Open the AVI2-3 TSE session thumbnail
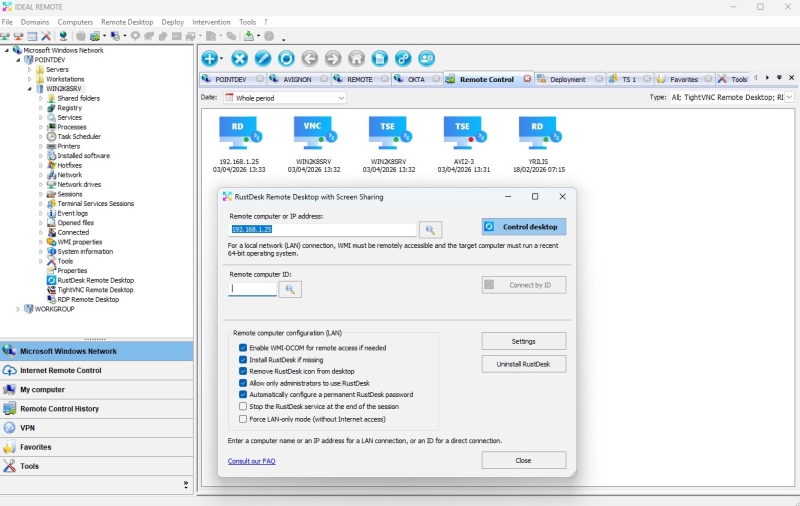The image size is (800, 506). [x=463, y=133]
